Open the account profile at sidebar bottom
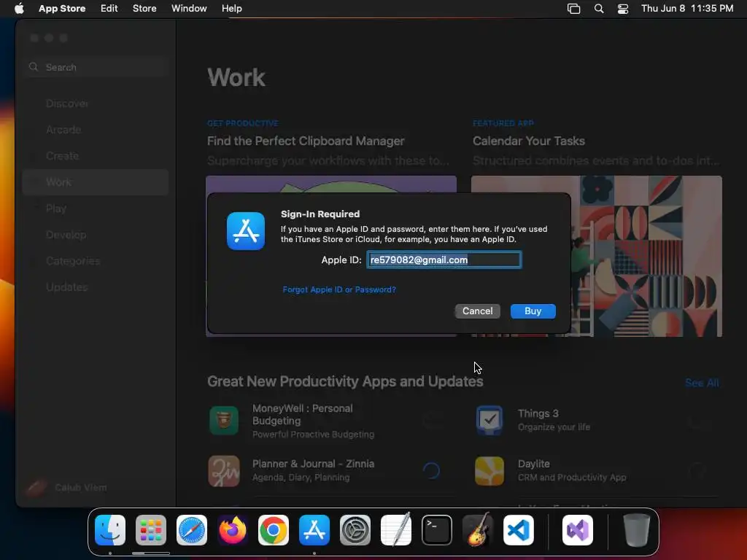Screen dimensions: 747x560 (x=66, y=487)
